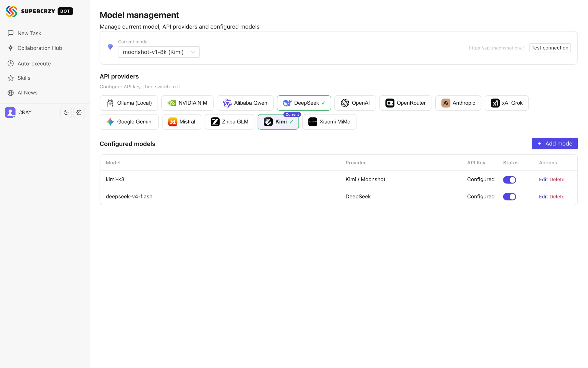Click the deepseek-v4-flash model name

(x=129, y=197)
